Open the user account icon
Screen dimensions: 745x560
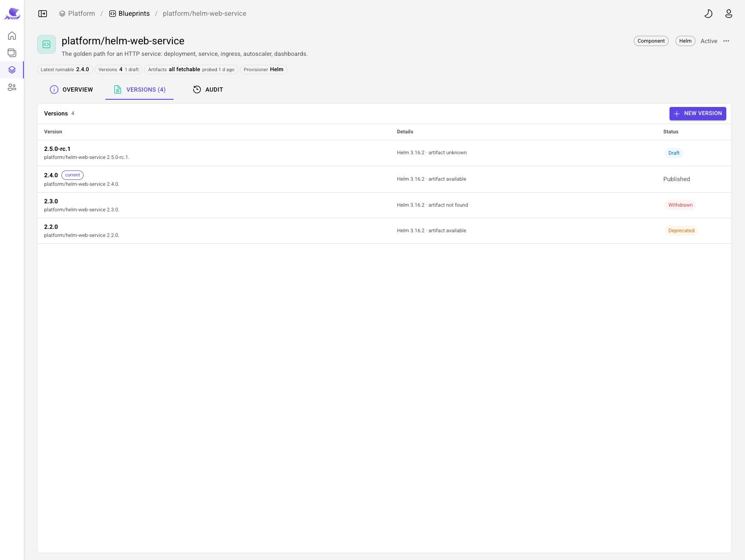click(x=729, y=14)
